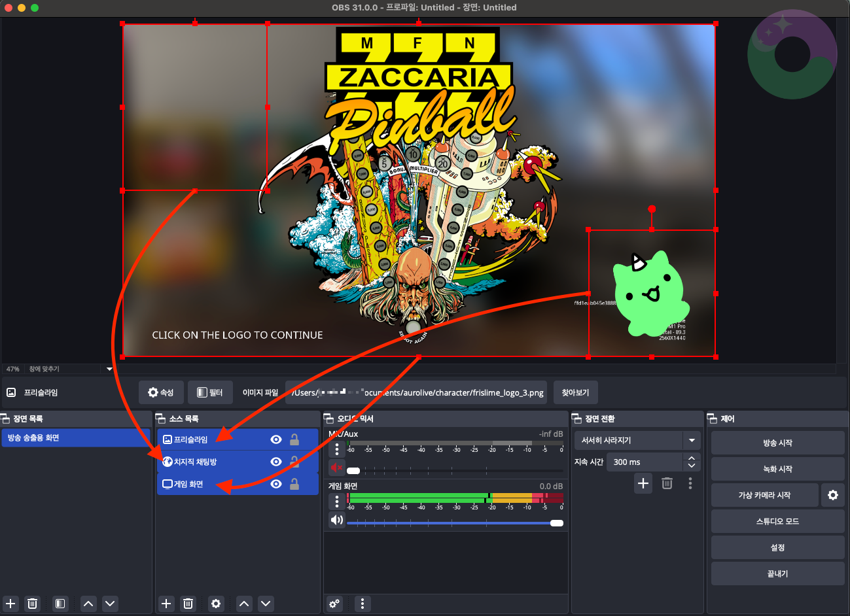This screenshot has width=850, height=616.
Task: Click the 게임 화면 0.0 dB level readout
Action: [551, 486]
